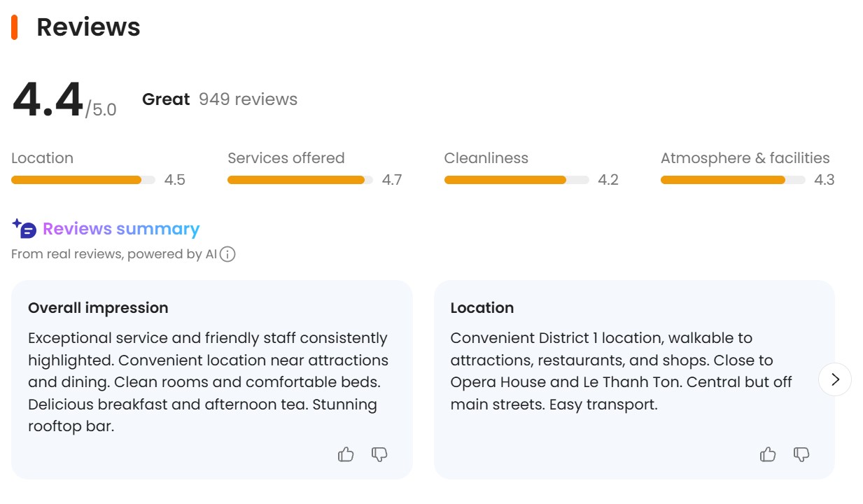Click the Services offered category label
Screen dimensions: 863x504
pos(286,158)
